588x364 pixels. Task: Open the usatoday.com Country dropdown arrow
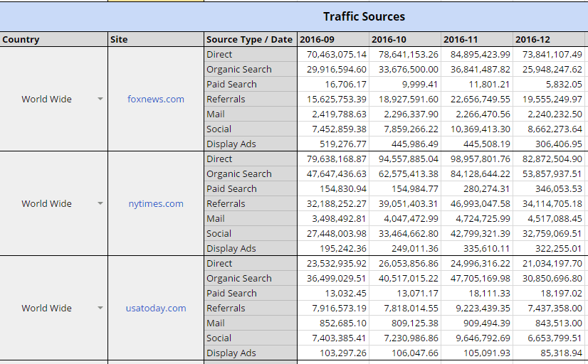[100, 309]
